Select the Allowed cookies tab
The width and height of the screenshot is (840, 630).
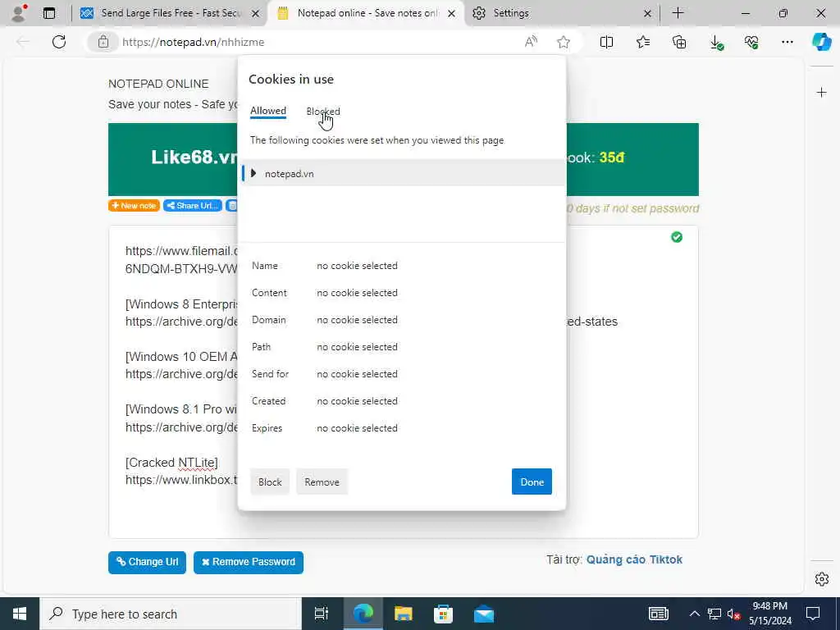tap(268, 111)
